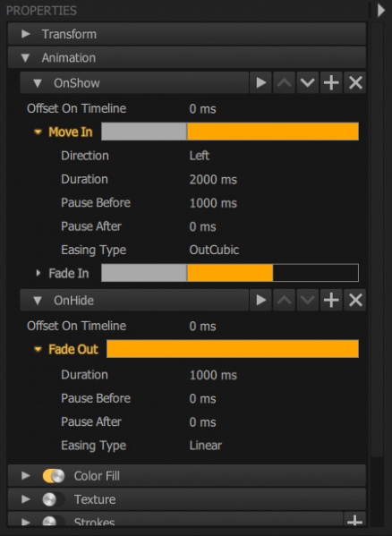
Task: Expand the Fade In animation details
Action: (38, 273)
